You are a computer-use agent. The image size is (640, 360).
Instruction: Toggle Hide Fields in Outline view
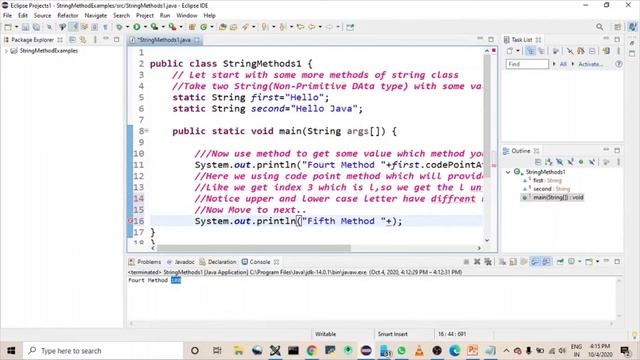pyautogui.click(x=559, y=162)
